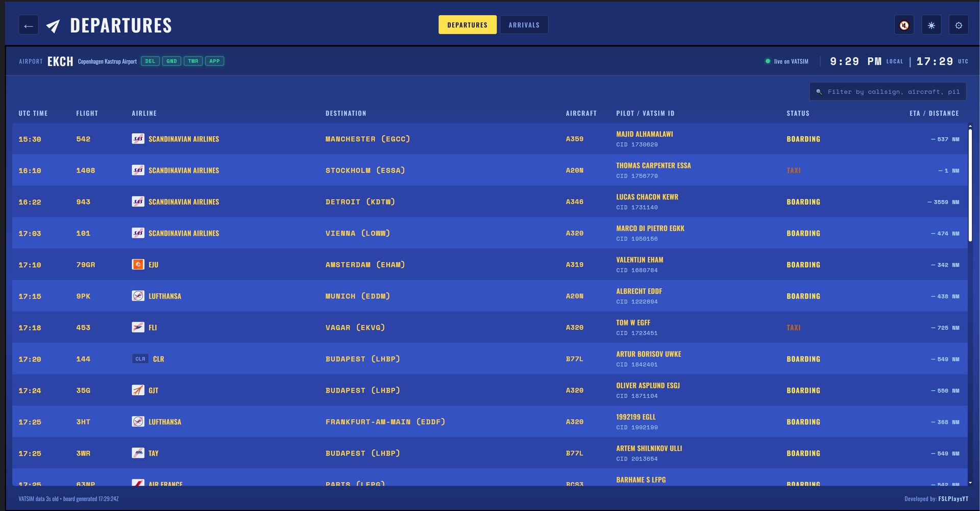Click the FLI airline logo
This screenshot has width=980, height=511.
click(138, 327)
